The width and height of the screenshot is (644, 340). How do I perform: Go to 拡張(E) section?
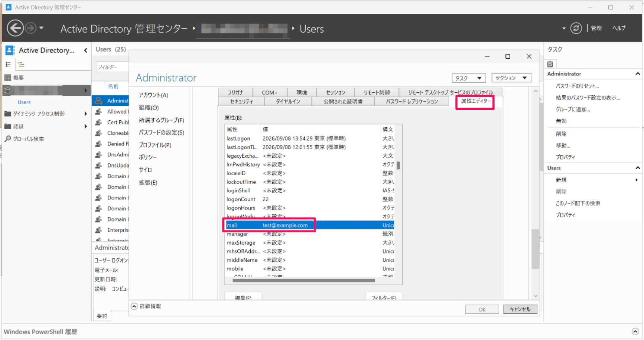coord(148,183)
